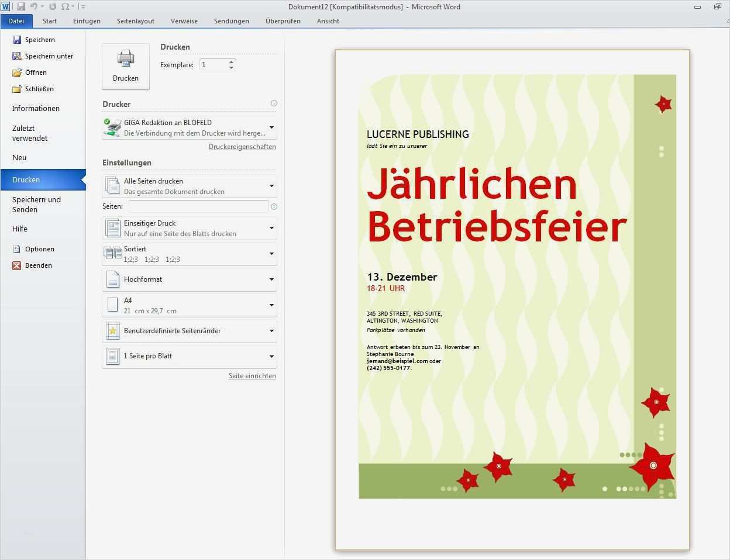The image size is (730, 560).
Task: Click the Word program icon top-left
Action: click(6, 6)
